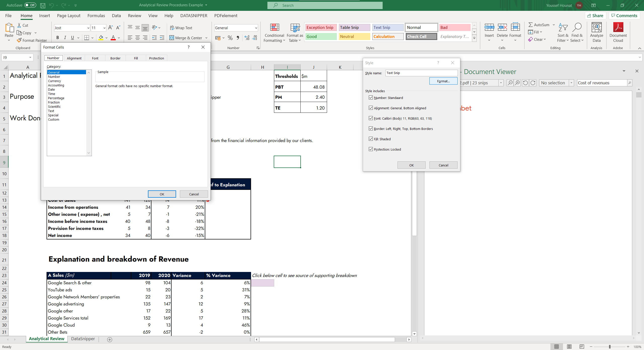
Task: Click zoom in magnifier in Document Viewer
Action: [x=517, y=83]
